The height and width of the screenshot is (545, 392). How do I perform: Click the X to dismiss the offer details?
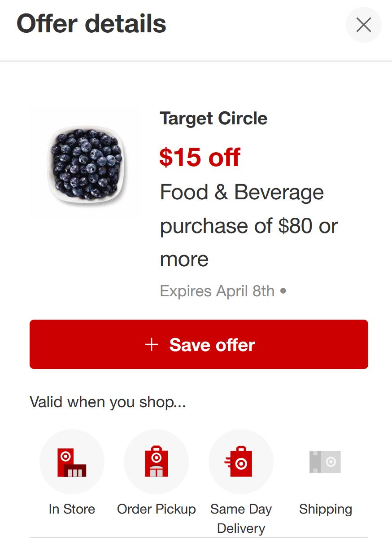pyautogui.click(x=363, y=25)
